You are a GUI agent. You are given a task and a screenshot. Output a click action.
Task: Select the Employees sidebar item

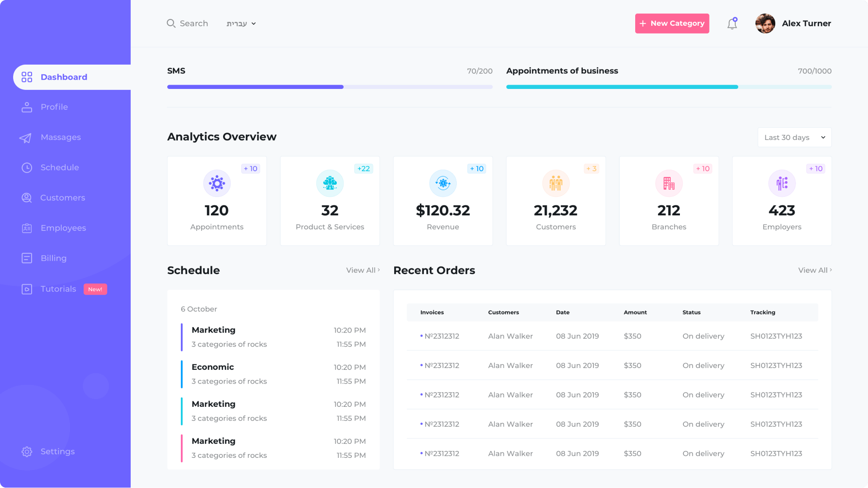point(63,228)
